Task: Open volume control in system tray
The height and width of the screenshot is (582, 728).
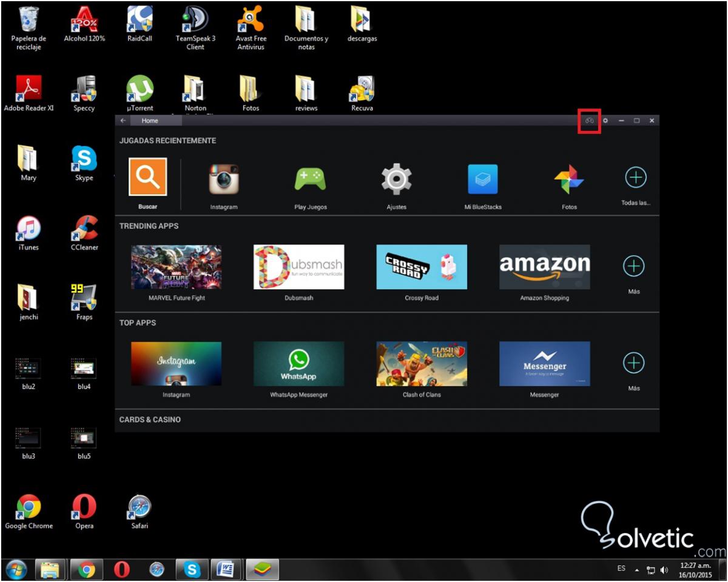Action: click(x=664, y=570)
